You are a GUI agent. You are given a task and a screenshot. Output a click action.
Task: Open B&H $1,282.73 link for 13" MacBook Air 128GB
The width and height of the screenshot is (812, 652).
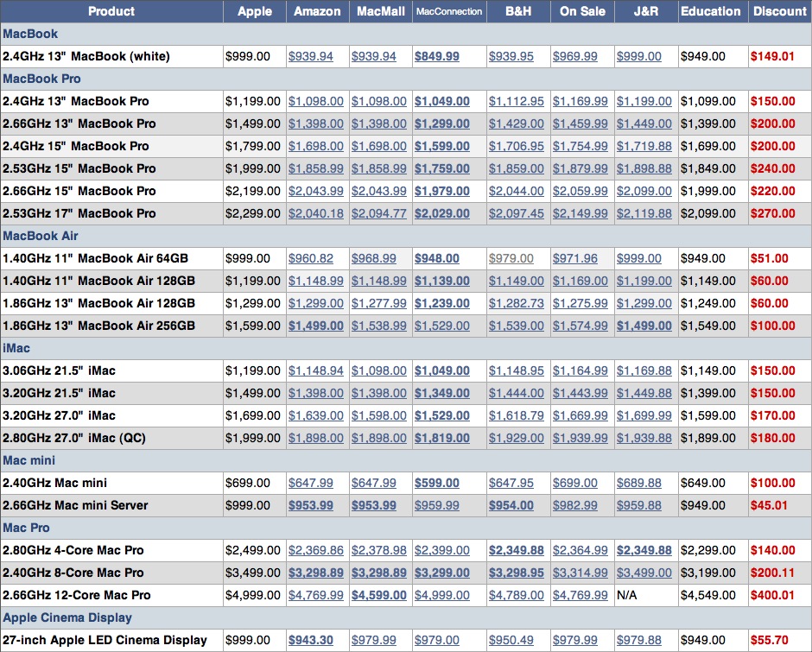[517, 303]
